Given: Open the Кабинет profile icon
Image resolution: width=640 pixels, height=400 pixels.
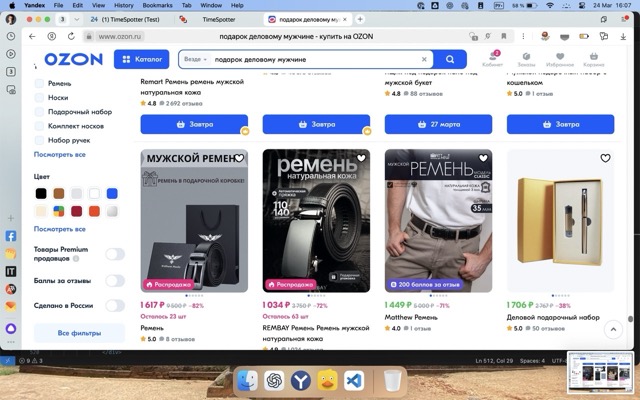Looking at the screenshot, I should pyautogui.click(x=494, y=58).
